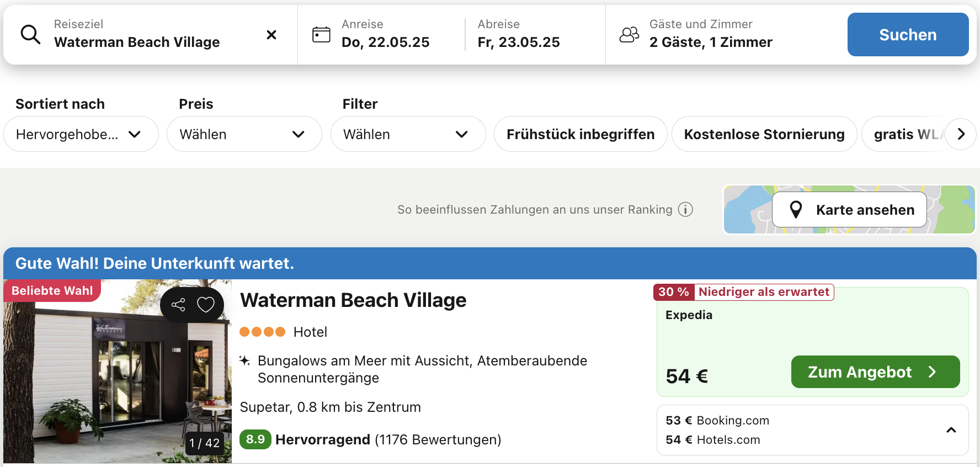Clear the Waterman Beach Village destination
Screen dimensions: 980x467
pyautogui.click(x=271, y=35)
